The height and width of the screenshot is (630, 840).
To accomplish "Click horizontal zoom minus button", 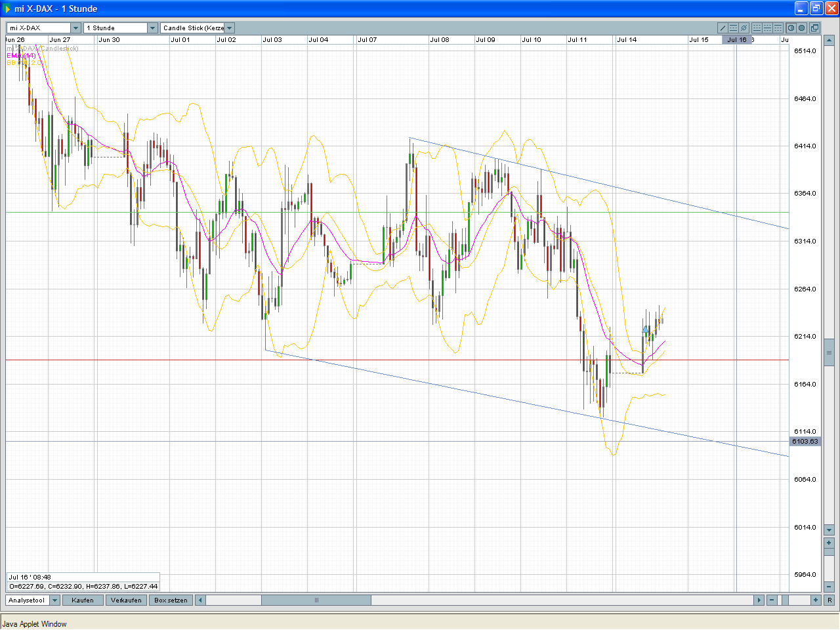I will tap(772, 600).
